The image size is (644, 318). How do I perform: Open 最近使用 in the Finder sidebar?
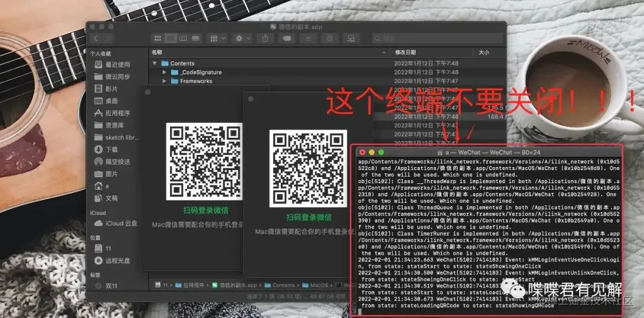pos(112,64)
